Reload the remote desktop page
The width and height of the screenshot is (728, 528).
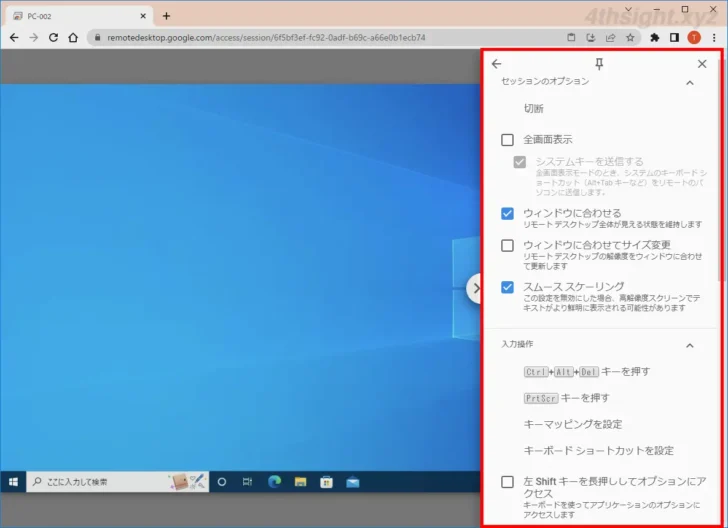pos(53,38)
